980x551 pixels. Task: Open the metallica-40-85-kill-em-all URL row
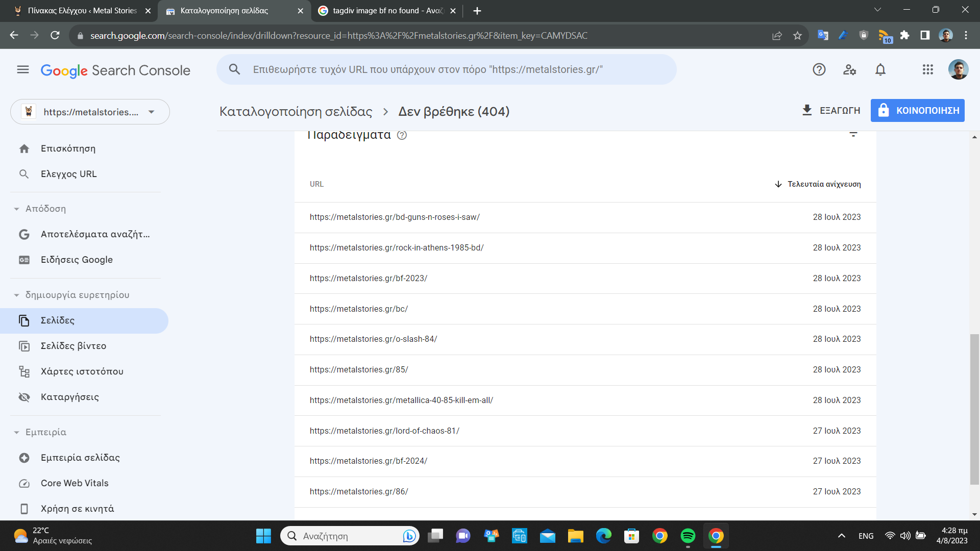click(585, 400)
